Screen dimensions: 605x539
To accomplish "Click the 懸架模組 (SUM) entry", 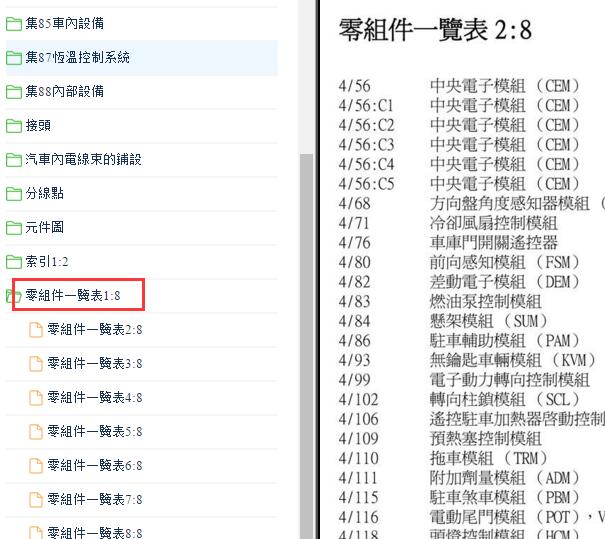I will 489,321.
